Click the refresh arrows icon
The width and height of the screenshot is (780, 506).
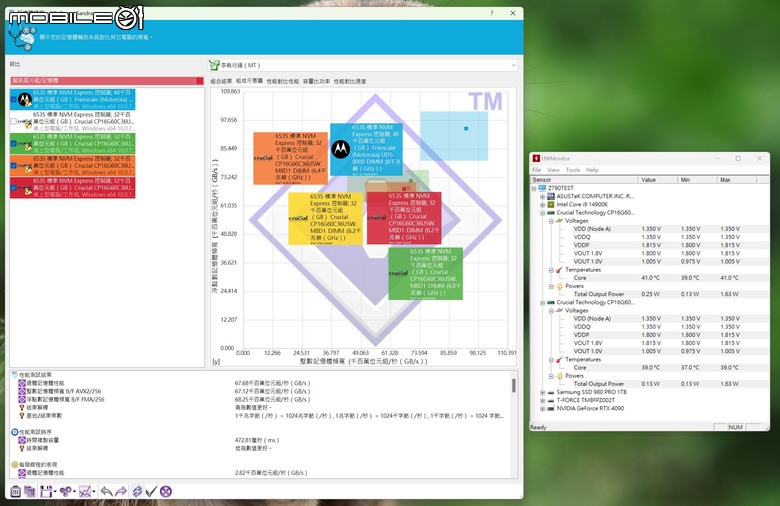[x=137, y=492]
